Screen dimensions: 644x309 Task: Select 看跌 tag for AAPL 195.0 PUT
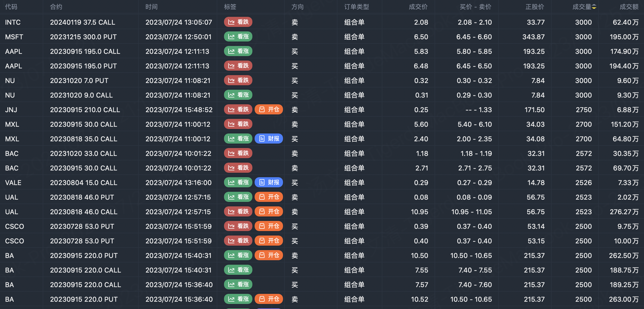[238, 66]
